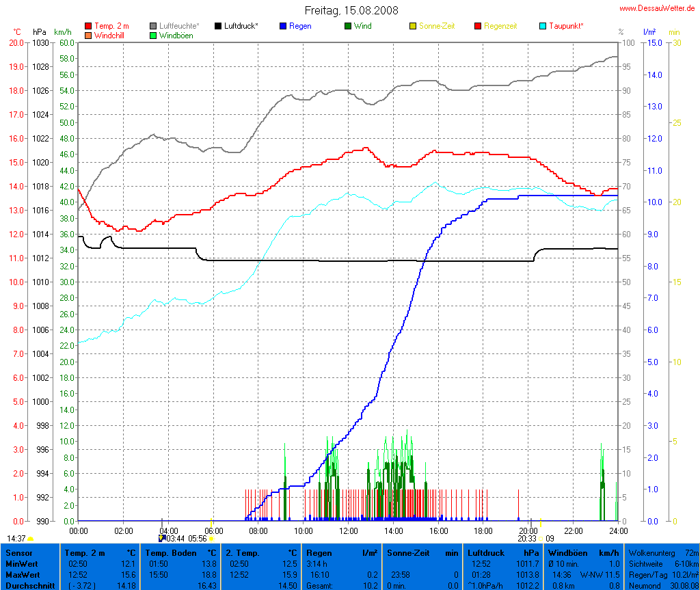Click the blue Regen legend square
700x590 pixels.
pos(283,26)
